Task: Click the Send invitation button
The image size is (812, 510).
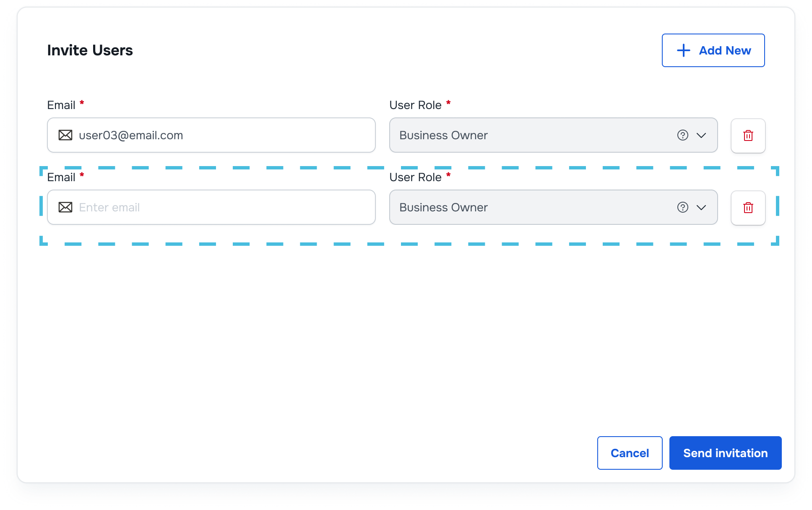Action: click(x=725, y=453)
